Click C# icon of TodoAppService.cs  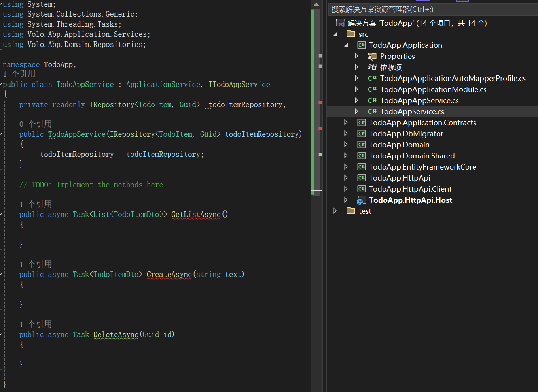372,111
